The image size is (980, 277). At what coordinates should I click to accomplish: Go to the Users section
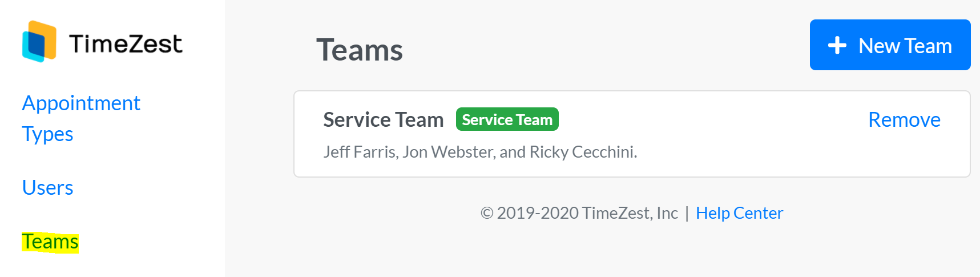[47, 187]
